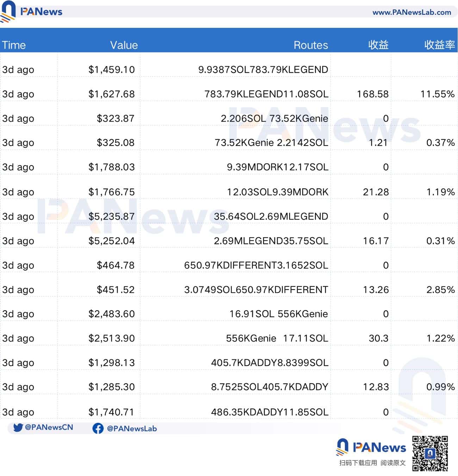This screenshot has width=458, height=476.
Task: Select the value $5,252.04
Action: (x=112, y=241)
